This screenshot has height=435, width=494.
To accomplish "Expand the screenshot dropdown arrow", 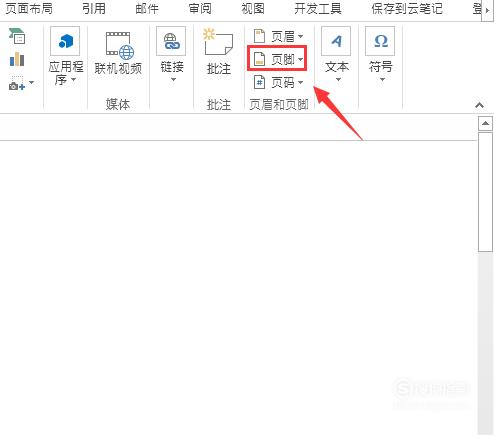I will click(x=32, y=82).
